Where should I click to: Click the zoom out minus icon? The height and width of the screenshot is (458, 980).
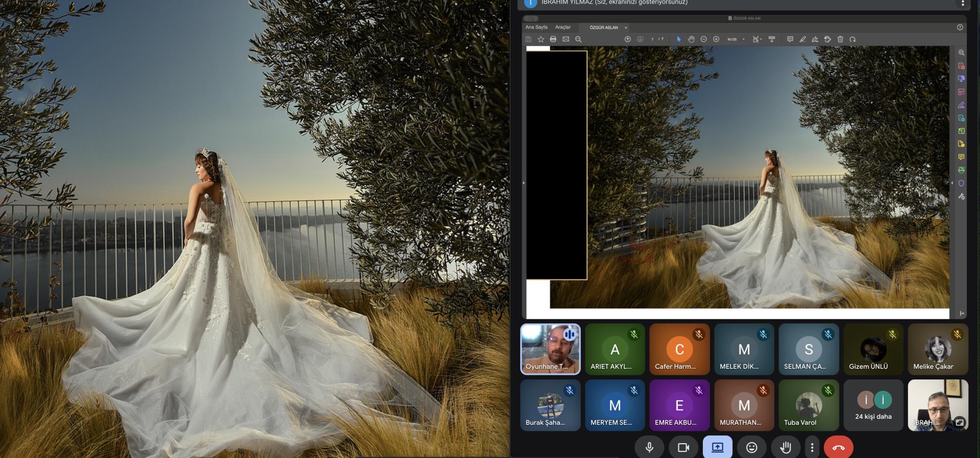[704, 39]
